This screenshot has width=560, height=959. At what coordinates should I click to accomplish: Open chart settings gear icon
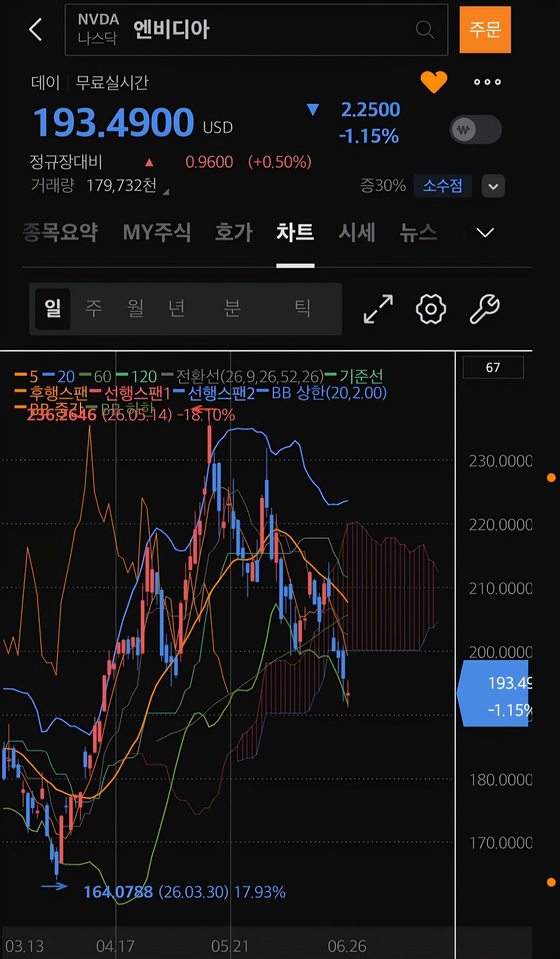[x=431, y=309]
